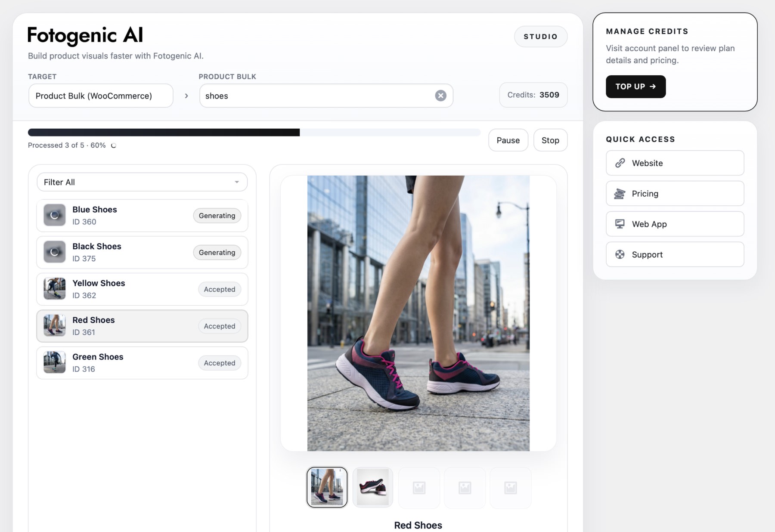Click the fifth empty image placeholder slot
775x532 pixels.
(x=510, y=487)
